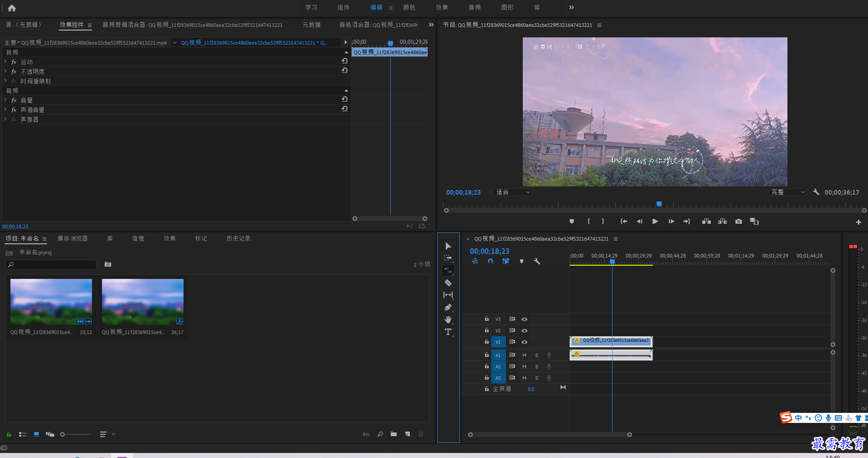868x458 pixels.
Task: Open the program monitor button editor plus
Action: (x=858, y=222)
